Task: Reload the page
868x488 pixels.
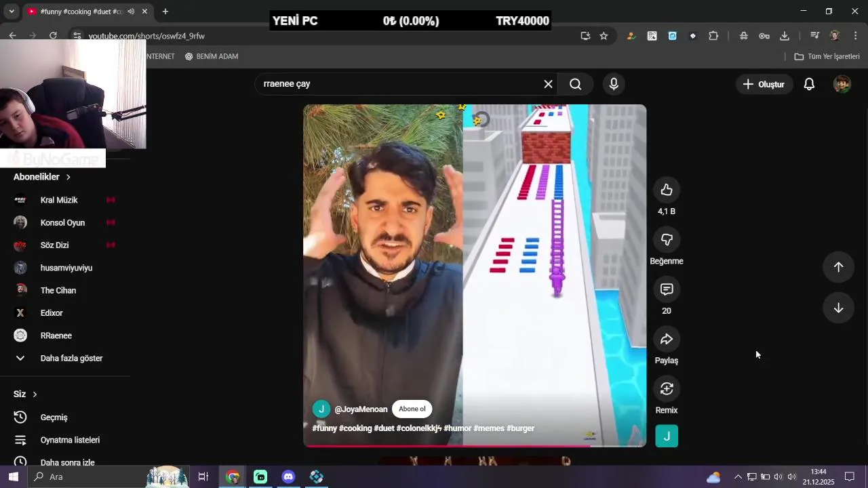Action: 53,36
